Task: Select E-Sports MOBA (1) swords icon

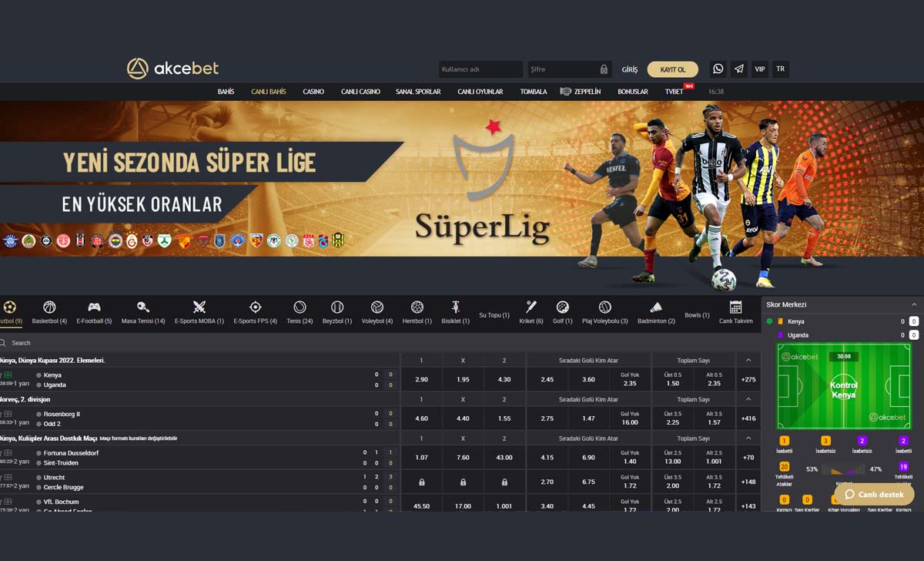Action: [199, 307]
